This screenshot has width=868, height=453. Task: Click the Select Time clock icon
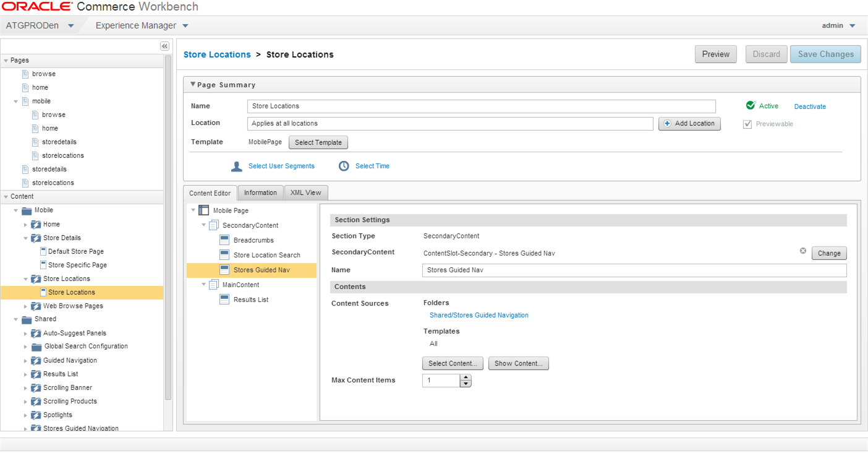coord(344,166)
